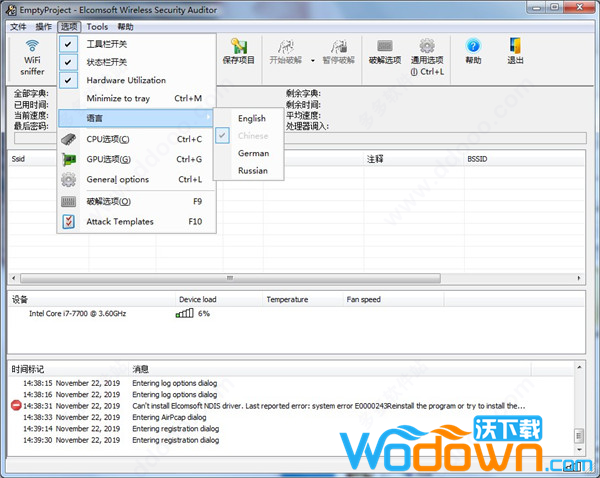The height and width of the screenshot is (478, 600).
Task: Select the 14:38:15 log options entry
Action: point(292,383)
